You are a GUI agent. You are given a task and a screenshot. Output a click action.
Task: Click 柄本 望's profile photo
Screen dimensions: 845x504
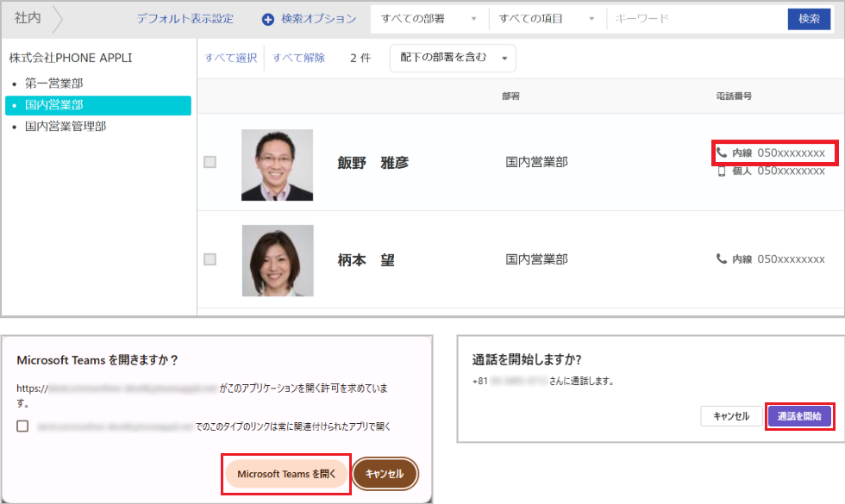[278, 260]
